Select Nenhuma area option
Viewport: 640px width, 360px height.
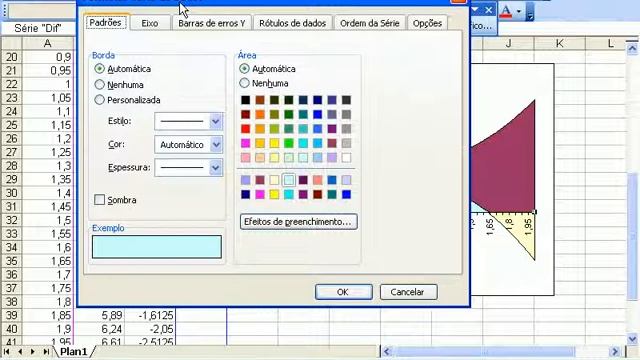click(244, 83)
